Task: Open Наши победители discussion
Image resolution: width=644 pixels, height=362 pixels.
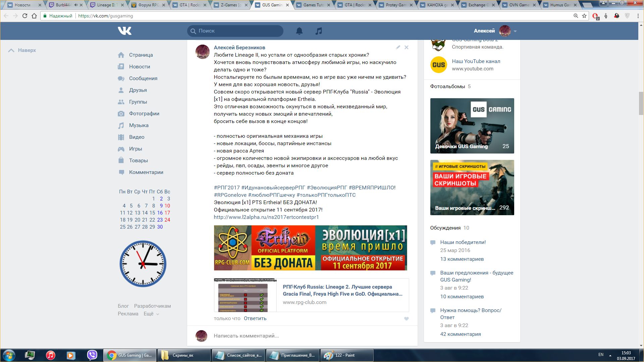Action: pos(463,242)
